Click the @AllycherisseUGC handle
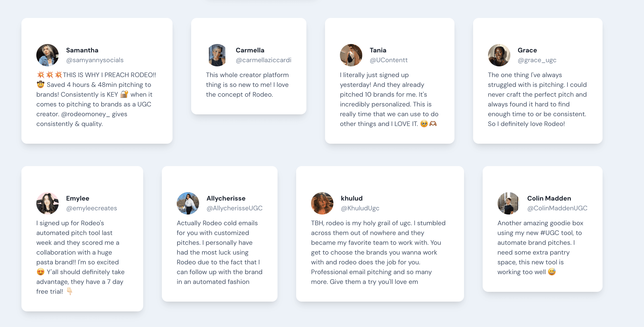 234,208
